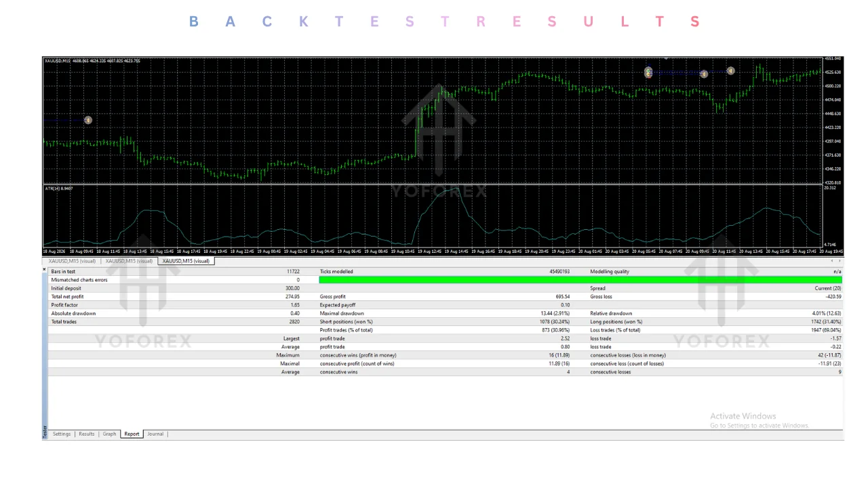Click the 'Total trades' label
This screenshot has width=868, height=488.
(x=64, y=321)
